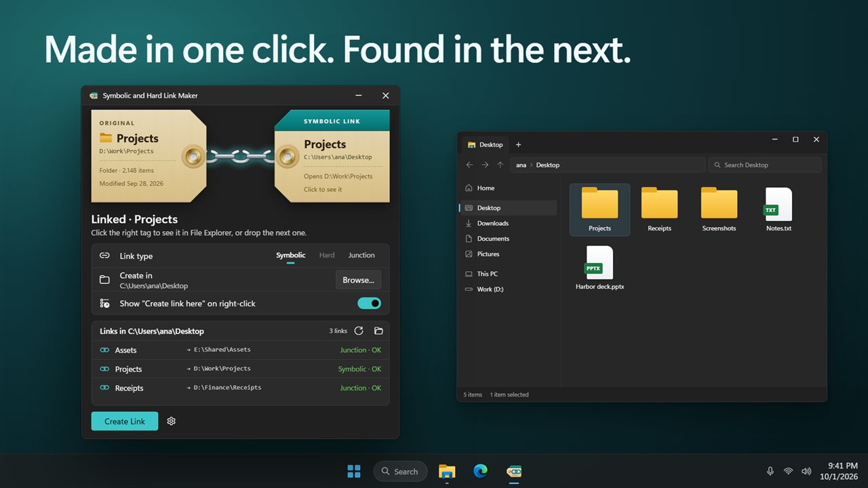This screenshot has width=868, height=488.
Task: Click 'ana' in the address bar
Action: 521,165
